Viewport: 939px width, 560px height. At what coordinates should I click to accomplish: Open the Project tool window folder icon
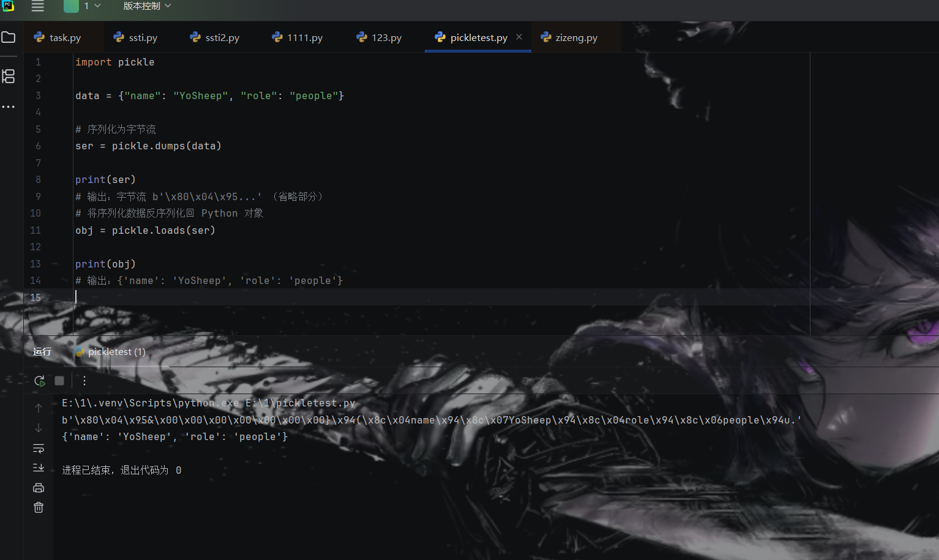pyautogui.click(x=9, y=37)
